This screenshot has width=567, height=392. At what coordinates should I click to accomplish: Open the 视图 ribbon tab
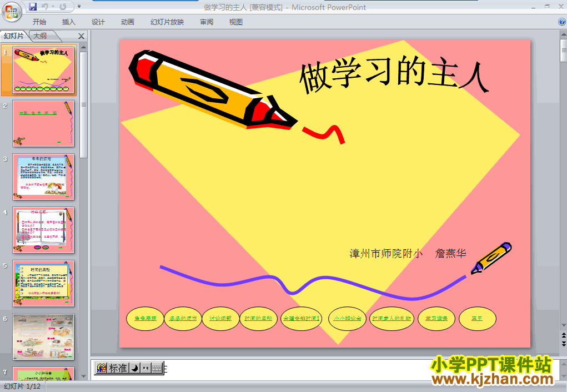pyautogui.click(x=236, y=22)
